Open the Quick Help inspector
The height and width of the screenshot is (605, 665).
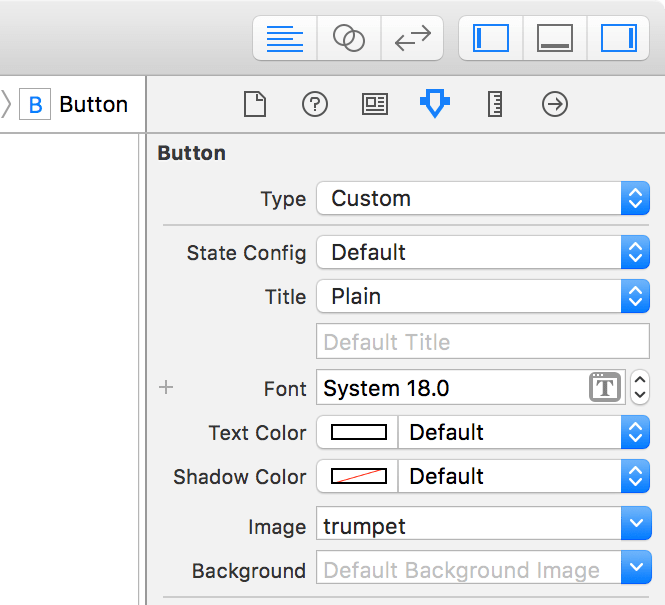[315, 104]
